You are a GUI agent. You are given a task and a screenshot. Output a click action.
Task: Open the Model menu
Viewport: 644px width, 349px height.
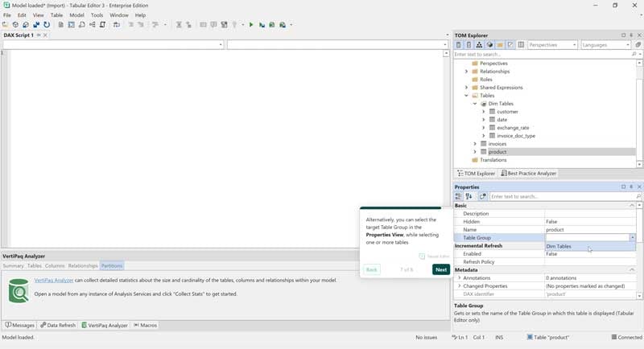pyautogui.click(x=76, y=15)
